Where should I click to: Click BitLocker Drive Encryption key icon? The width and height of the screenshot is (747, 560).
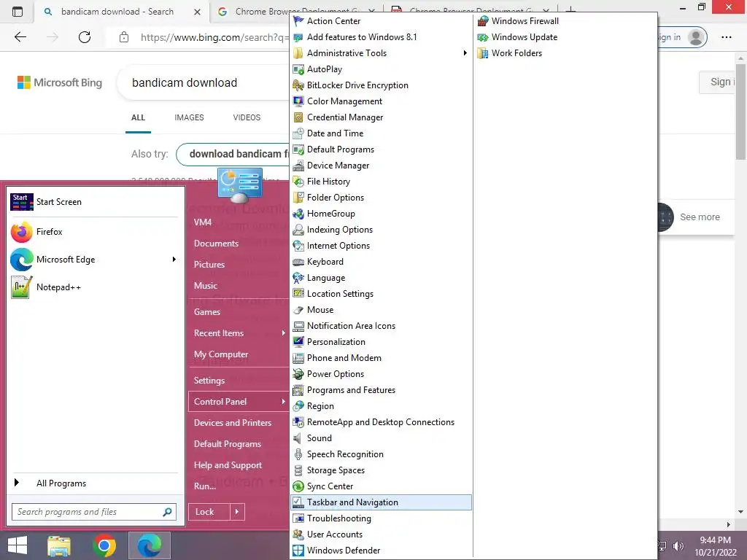click(298, 85)
